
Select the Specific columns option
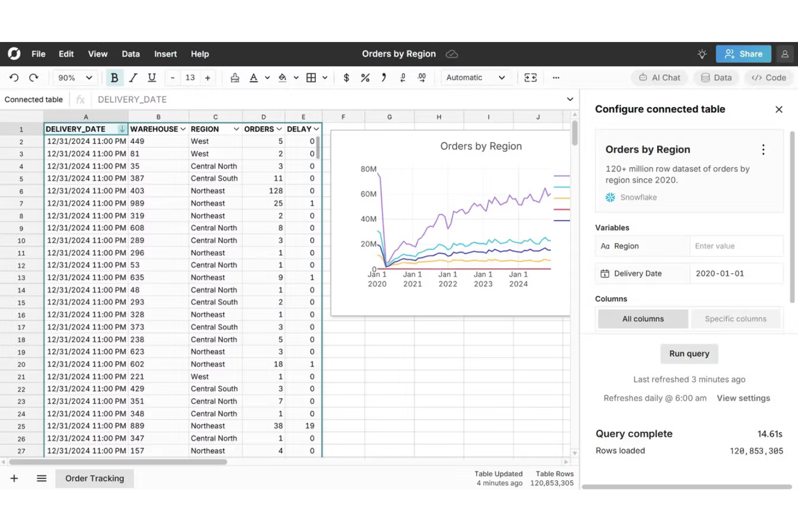tap(735, 319)
